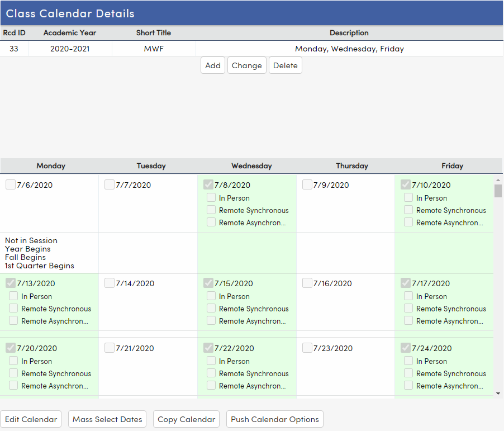
Task: Check Remote Synchronous under 7/20/2020
Action: pyautogui.click(x=13, y=373)
